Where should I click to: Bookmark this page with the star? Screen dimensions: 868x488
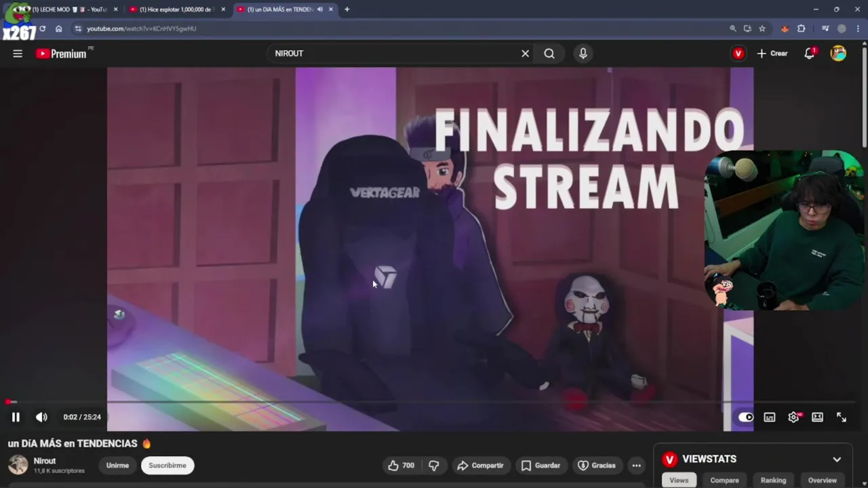(762, 28)
